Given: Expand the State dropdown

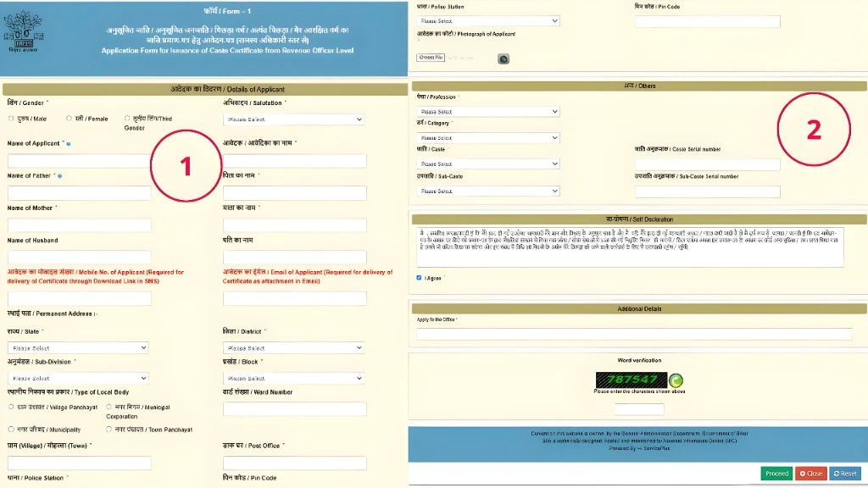Looking at the screenshot, I should 78,347.
